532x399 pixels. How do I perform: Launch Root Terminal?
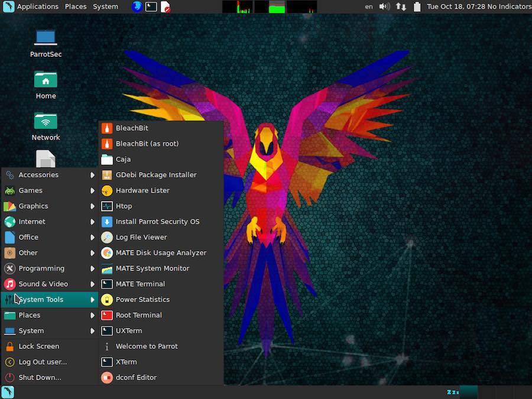(161, 316)
